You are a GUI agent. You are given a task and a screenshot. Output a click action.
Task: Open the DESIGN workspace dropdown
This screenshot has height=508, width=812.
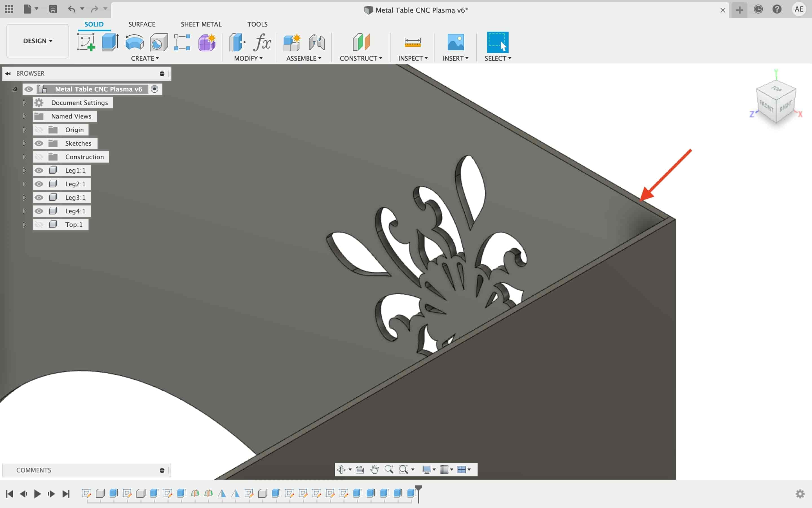[x=37, y=41]
